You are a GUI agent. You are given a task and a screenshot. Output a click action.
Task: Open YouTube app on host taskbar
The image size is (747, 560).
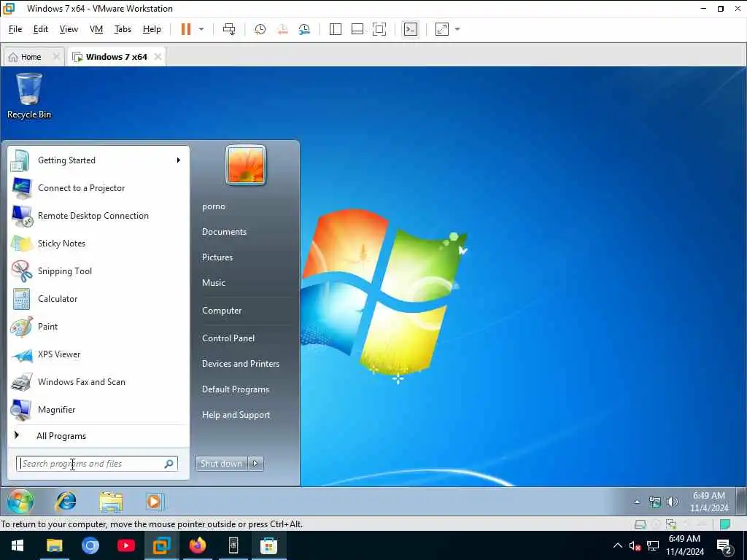click(125, 545)
